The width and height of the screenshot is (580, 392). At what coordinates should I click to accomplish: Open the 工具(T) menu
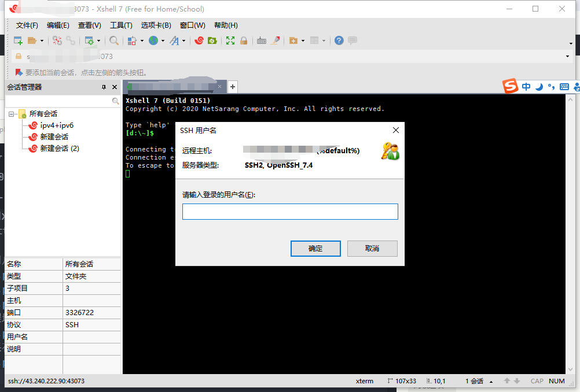121,25
